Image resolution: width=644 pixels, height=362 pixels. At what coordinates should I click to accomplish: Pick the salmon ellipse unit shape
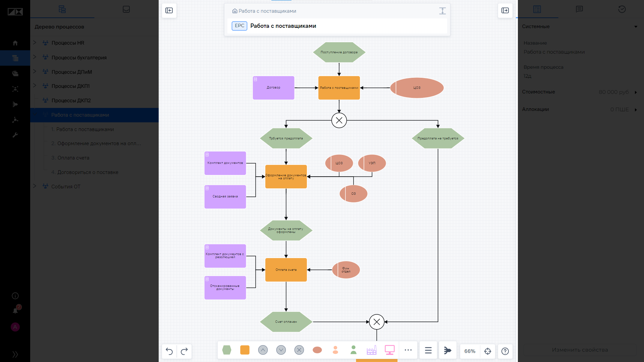317,350
